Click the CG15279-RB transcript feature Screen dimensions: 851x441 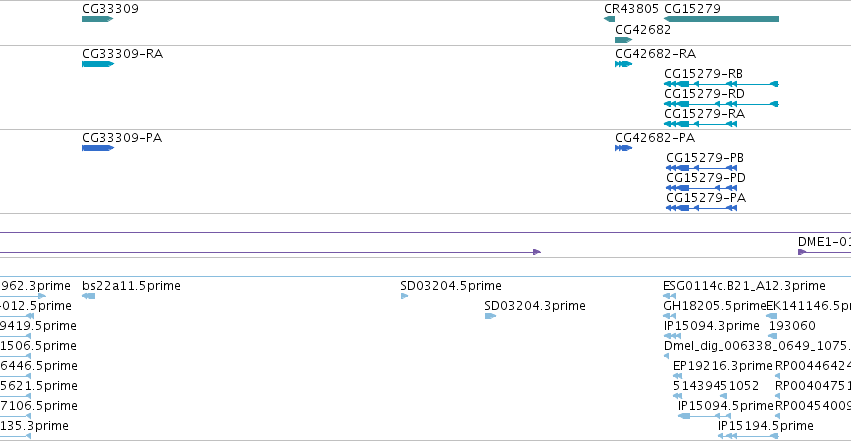pyautogui.click(x=721, y=84)
